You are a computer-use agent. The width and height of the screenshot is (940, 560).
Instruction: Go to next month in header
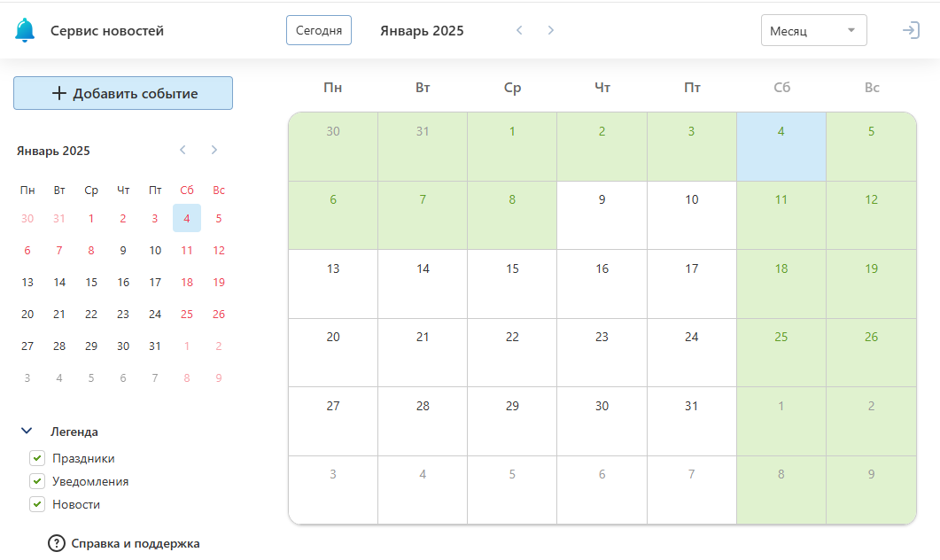550,30
